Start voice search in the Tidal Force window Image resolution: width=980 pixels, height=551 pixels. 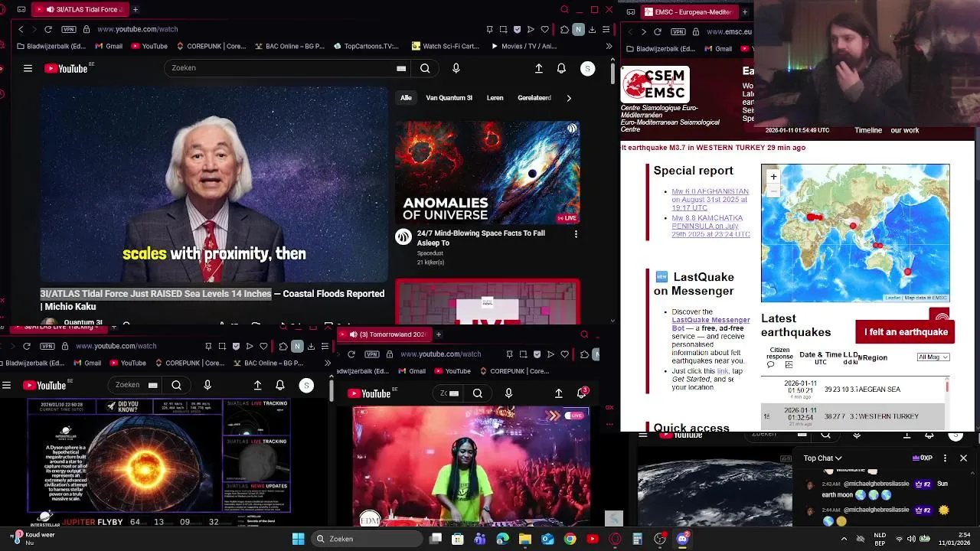click(456, 68)
